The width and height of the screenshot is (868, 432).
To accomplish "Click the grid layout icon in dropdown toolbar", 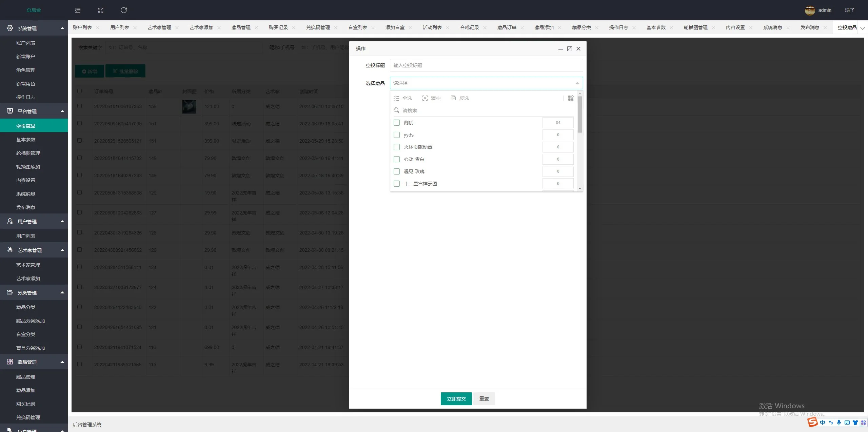I will point(571,98).
